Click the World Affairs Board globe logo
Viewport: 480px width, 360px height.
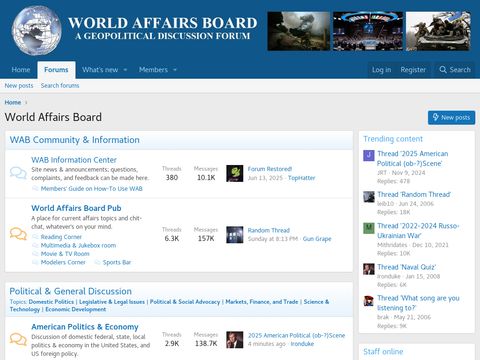click(37, 30)
